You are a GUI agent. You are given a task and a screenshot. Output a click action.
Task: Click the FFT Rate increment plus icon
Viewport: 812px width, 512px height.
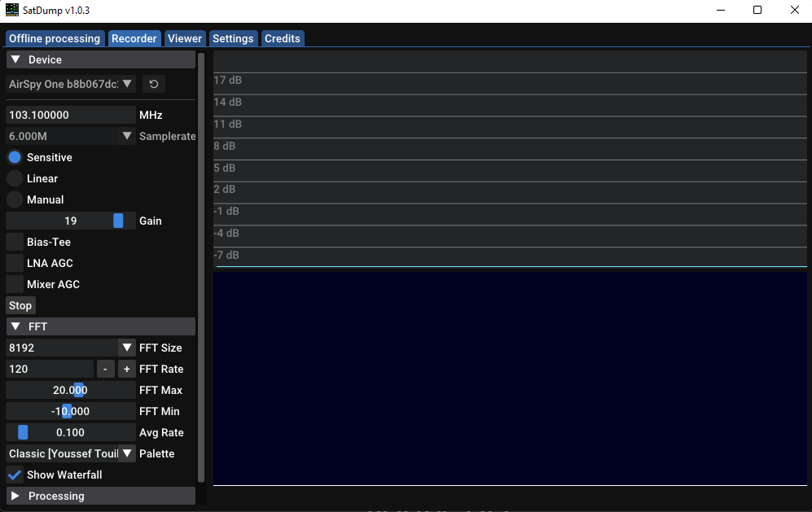(x=126, y=368)
